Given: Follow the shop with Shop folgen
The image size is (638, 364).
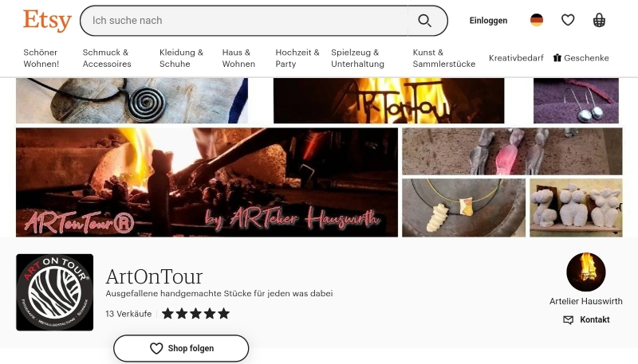Looking at the screenshot, I should pyautogui.click(x=181, y=349).
